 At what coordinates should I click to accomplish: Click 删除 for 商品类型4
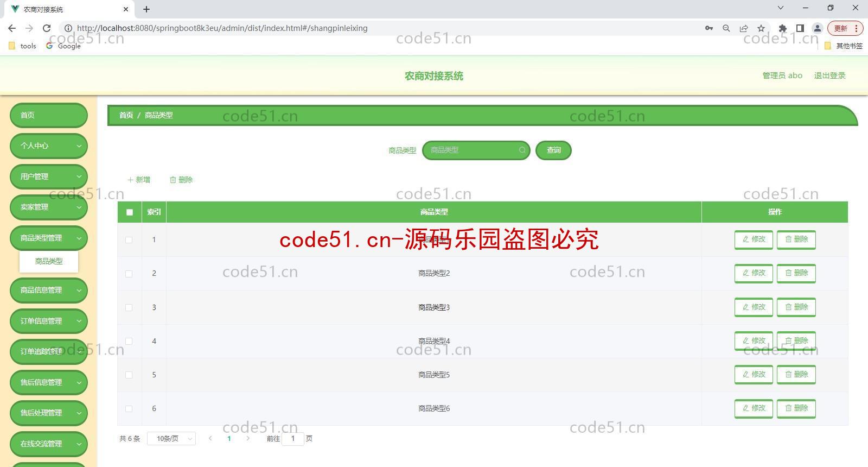(x=796, y=341)
